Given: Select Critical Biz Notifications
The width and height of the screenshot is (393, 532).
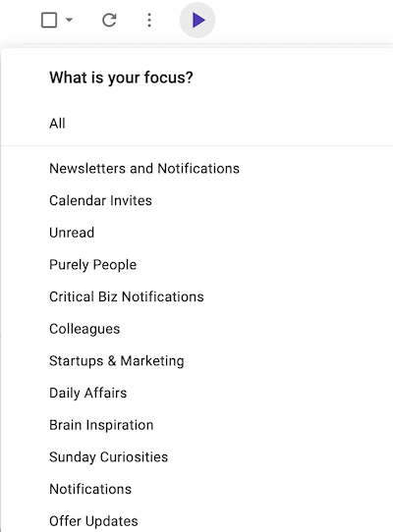Looking at the screenshot, I should coord(197,296).
